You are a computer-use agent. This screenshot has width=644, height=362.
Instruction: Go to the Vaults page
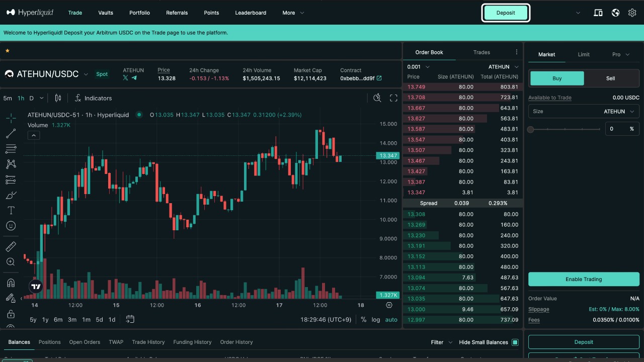tap(106, 13)
